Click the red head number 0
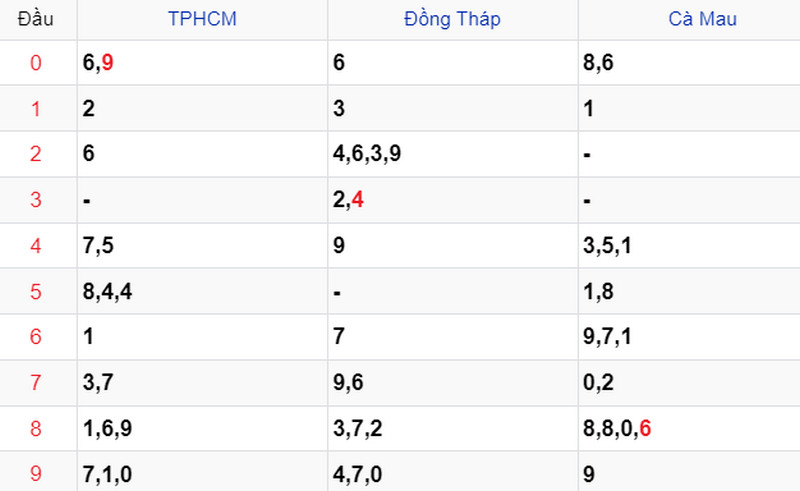The width and height of the screenshot is (800, 491). (x=35, y=63)
